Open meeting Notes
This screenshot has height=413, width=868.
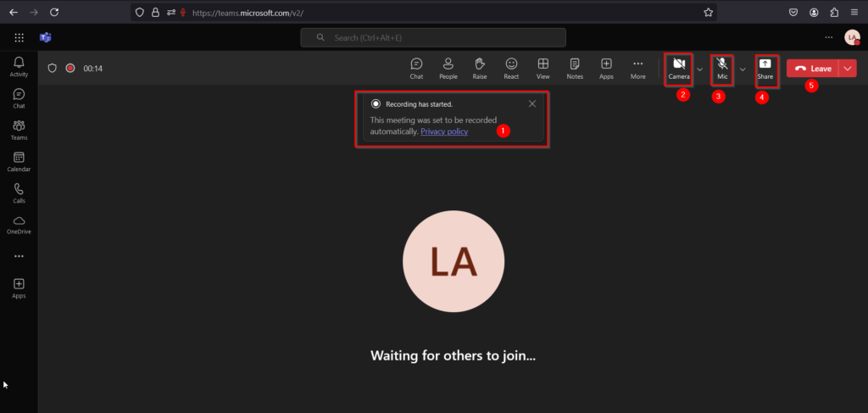click(x=575, y=69)
